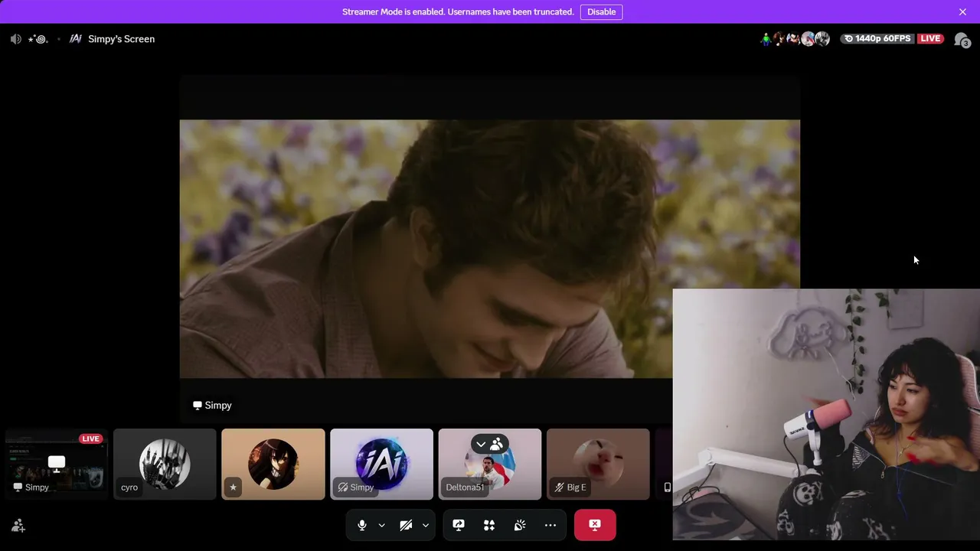Click the star badge on the anime tile
Screen dimensions: 980x551
point(233,487)
